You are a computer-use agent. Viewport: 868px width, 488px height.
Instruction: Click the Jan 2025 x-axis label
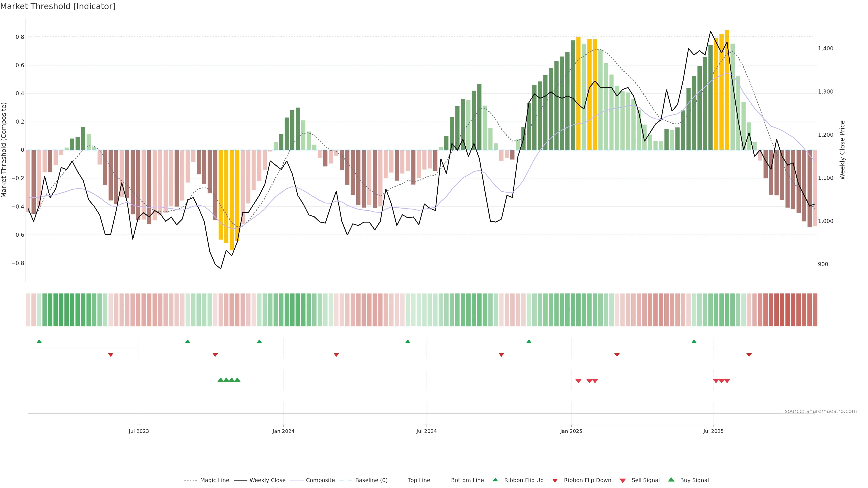[571, 431]
